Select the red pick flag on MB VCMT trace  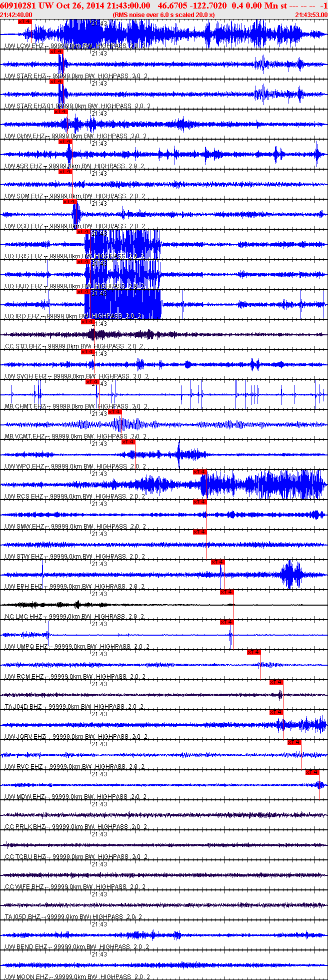[115, 411]
